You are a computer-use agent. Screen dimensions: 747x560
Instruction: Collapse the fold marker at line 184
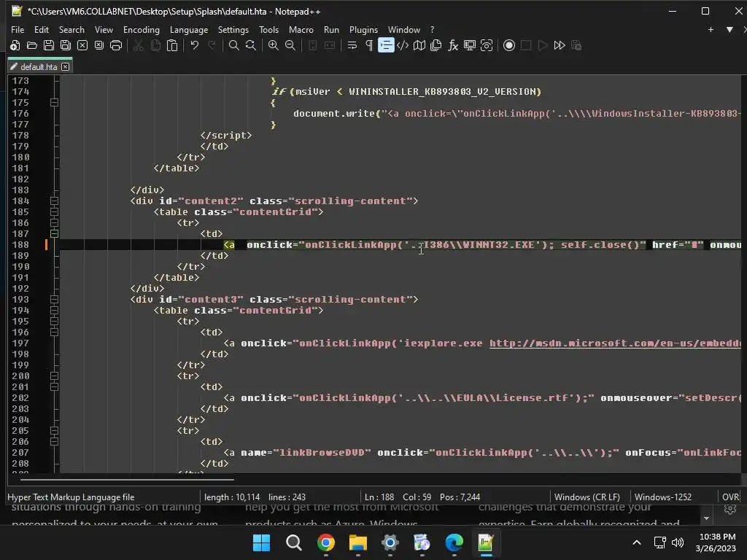[x=54, y=201]
